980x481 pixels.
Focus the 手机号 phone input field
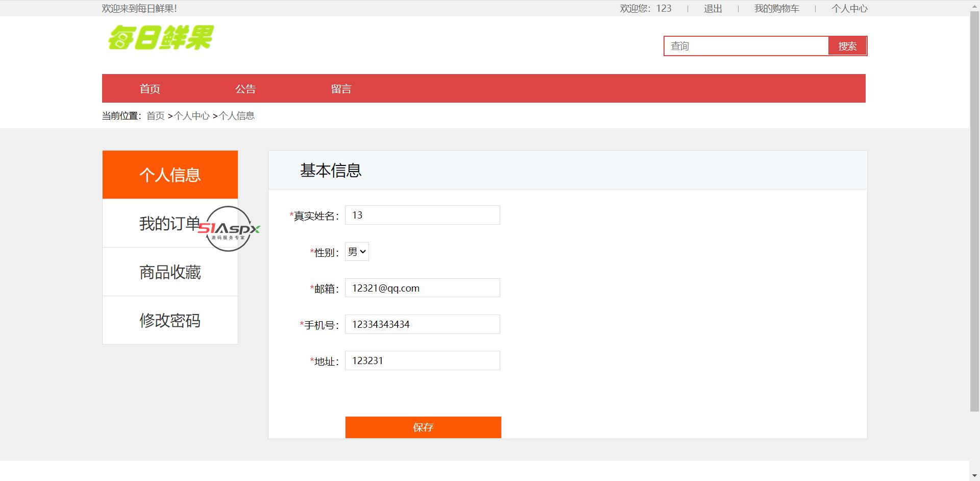423,324
